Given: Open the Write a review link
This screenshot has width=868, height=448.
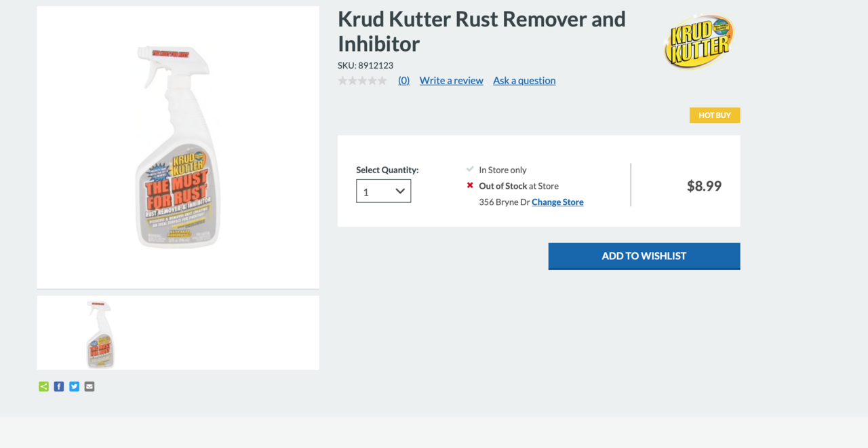Looking at the screenshot, I should pos(451,81).
